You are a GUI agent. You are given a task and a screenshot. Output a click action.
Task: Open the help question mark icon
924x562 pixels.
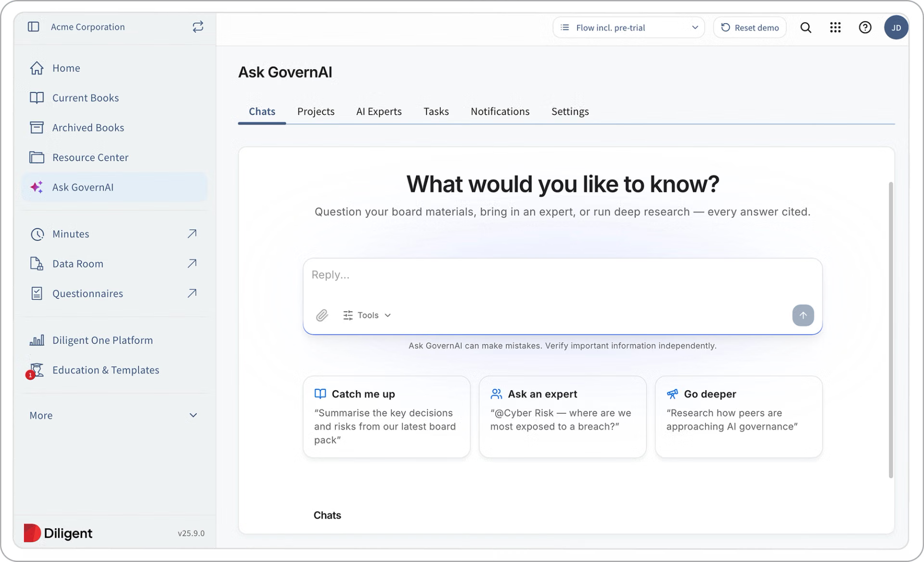tap(865, 28)
